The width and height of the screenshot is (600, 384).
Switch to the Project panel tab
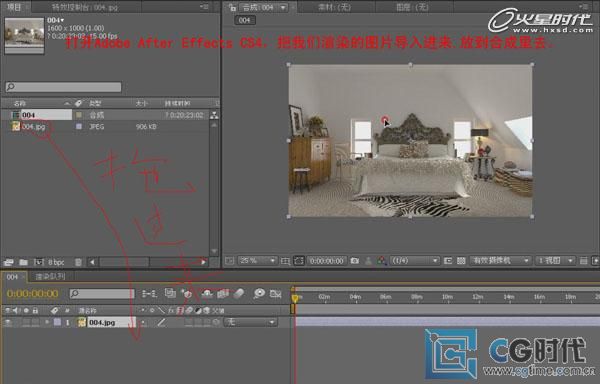(14, 7)
